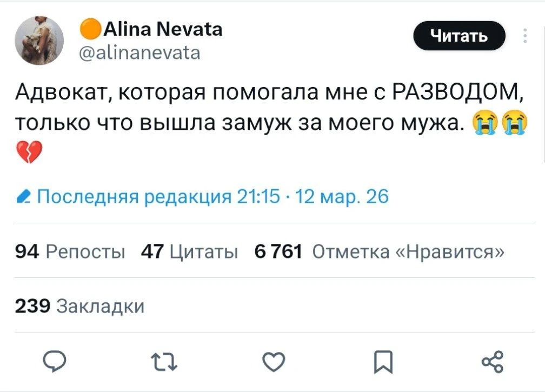Open the Alina Nevata display name
Image resolution: width=545 pixels, height=392 pixels.
[161, 29]
